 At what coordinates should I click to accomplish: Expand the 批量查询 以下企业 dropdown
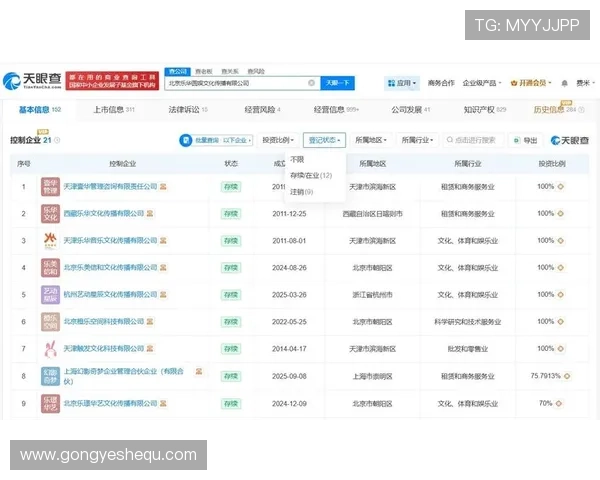click(216, 140)
